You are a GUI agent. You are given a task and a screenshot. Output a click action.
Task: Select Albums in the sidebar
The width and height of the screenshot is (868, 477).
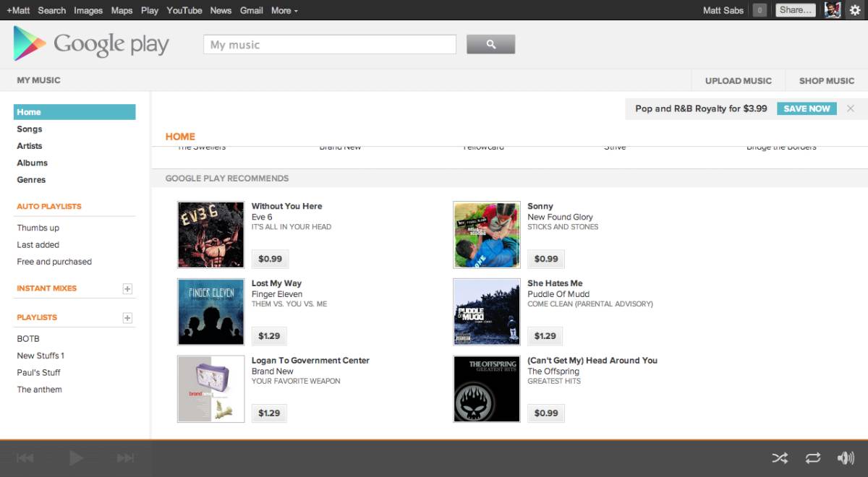33,163
